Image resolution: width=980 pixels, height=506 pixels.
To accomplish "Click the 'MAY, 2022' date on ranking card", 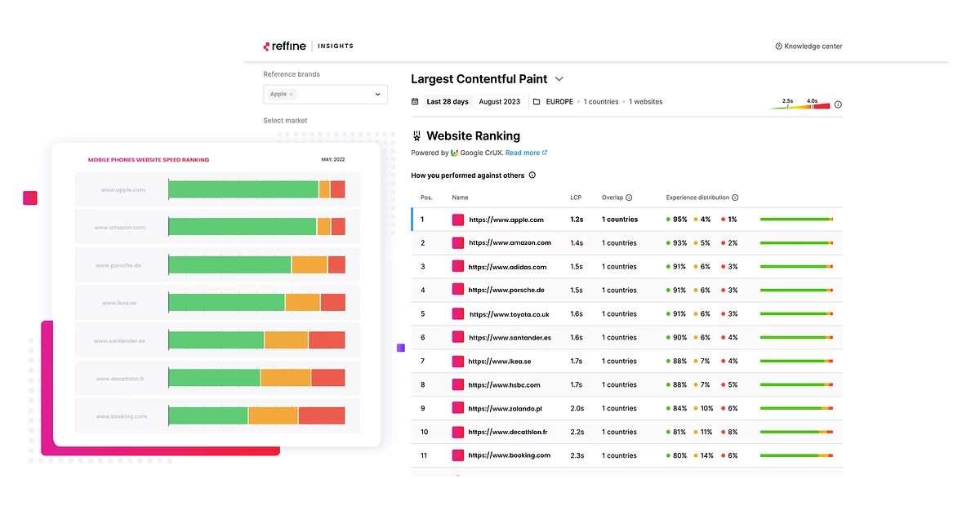I will (x=333, y=160).
